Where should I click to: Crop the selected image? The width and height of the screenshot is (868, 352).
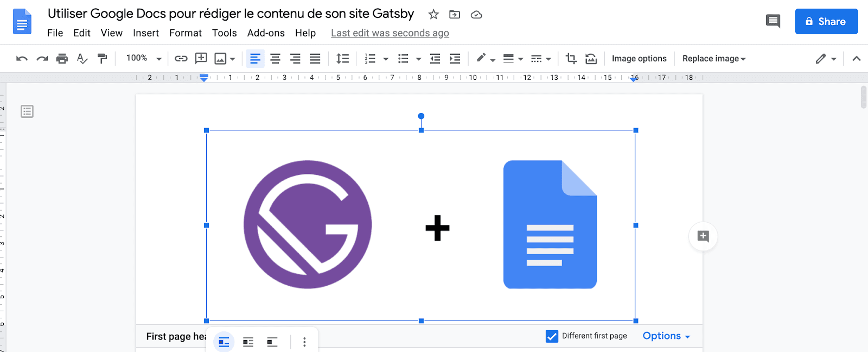coord(571,58)
